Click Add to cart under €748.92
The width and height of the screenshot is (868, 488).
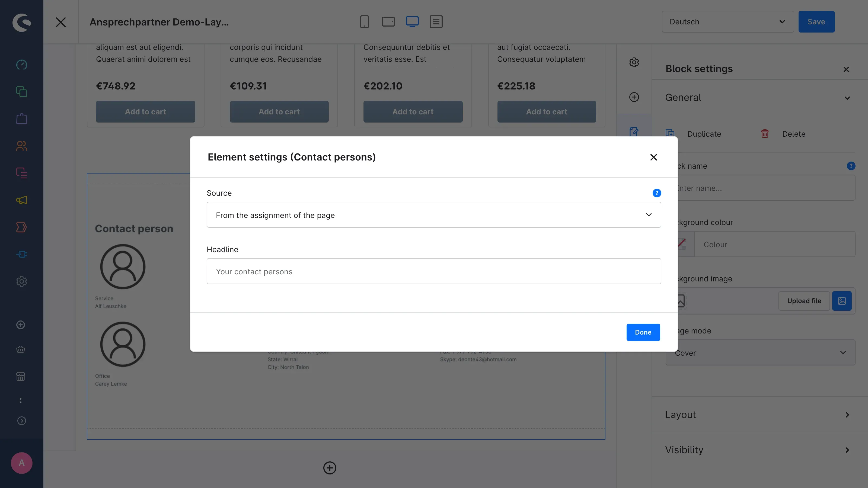pos(145,112)
